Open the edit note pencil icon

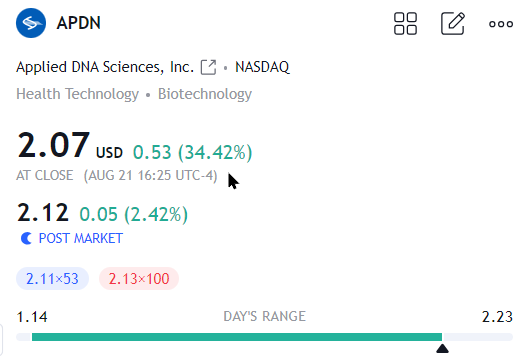point(453,23)
